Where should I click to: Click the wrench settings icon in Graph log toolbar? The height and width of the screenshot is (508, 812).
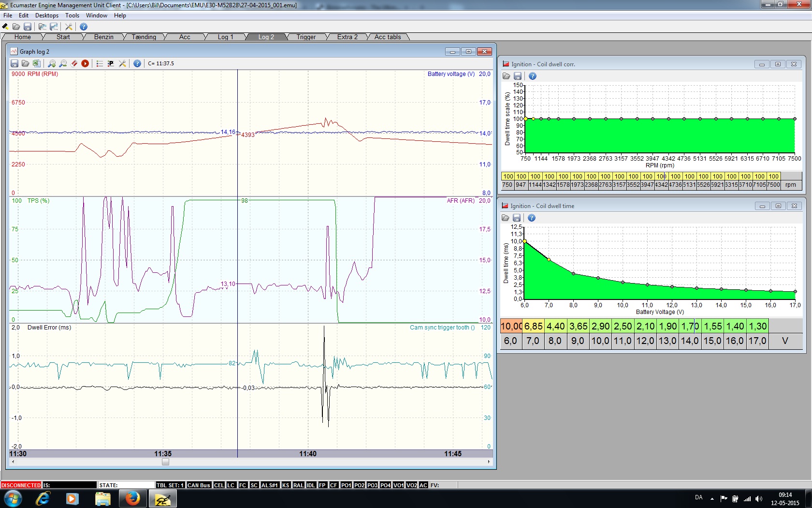click(x=122, y=63)
